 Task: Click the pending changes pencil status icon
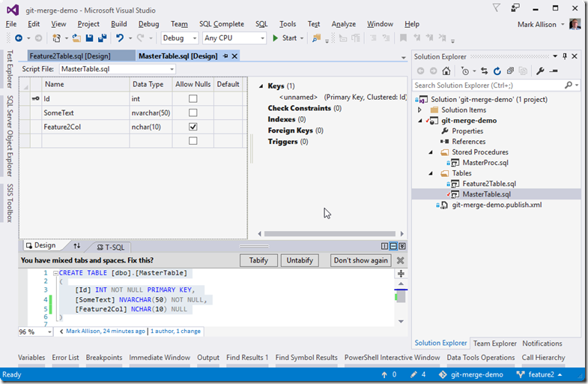tap(413, 374)
